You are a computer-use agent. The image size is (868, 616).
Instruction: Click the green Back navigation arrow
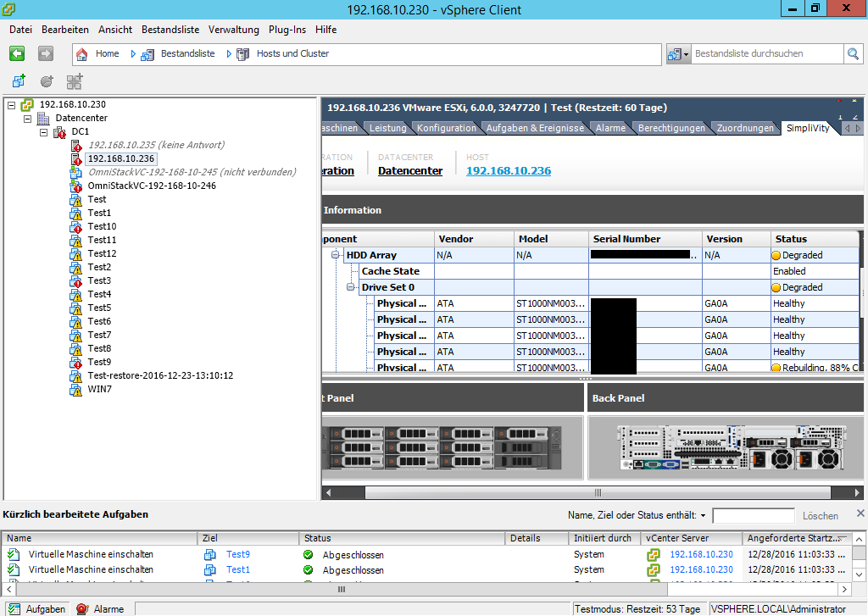click(x=17, y=53)
